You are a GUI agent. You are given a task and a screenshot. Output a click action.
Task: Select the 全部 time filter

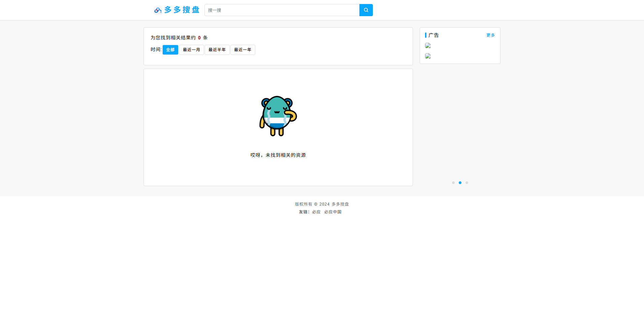(x=170, y=49)
